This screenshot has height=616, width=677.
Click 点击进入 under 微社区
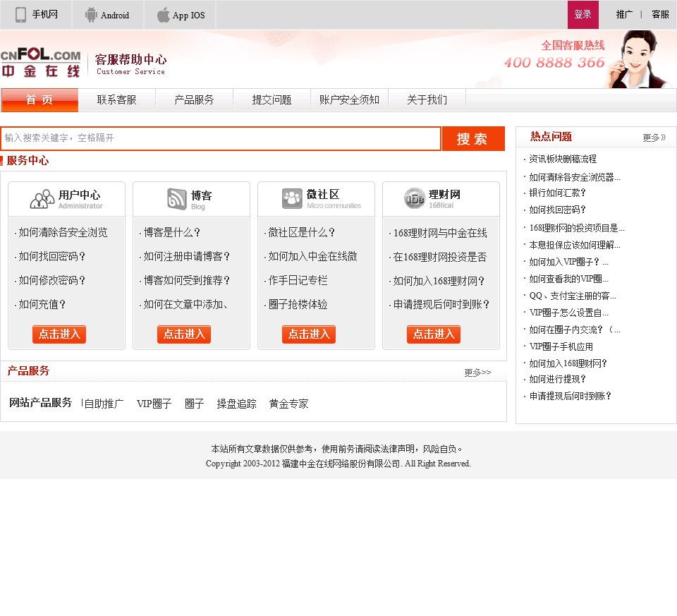tap(309, 334)
